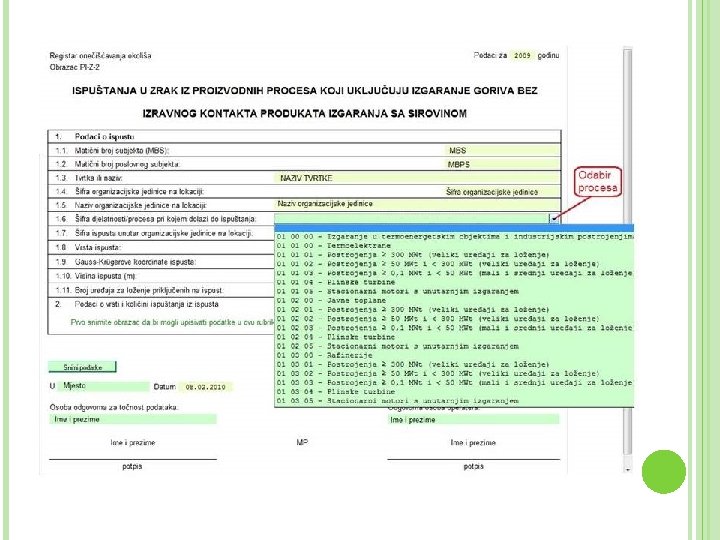Pick '01 03 05 - Stacionarni motori' option
The height and width of the screenshot is (540, 720).
pos(455,401)
